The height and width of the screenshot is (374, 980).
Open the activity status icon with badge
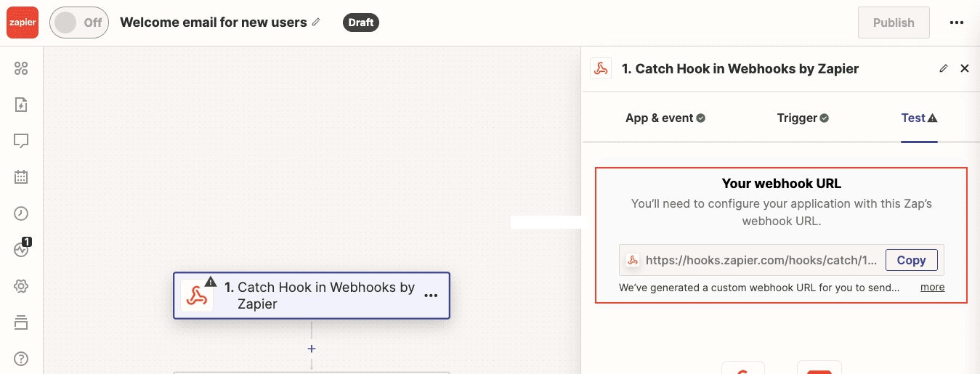(x=21, y=249)
